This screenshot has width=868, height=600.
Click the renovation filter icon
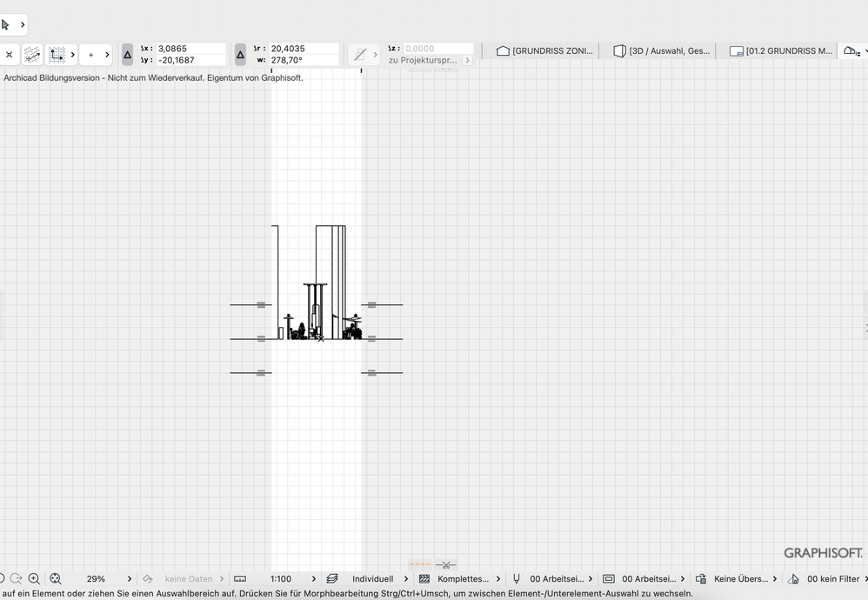[793, 579]
